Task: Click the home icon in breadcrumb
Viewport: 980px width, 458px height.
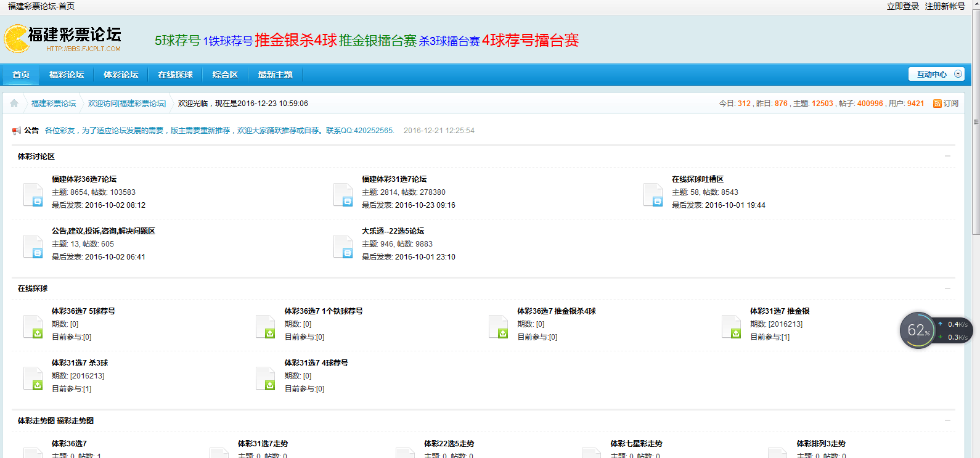Action: tap(14, 104)
